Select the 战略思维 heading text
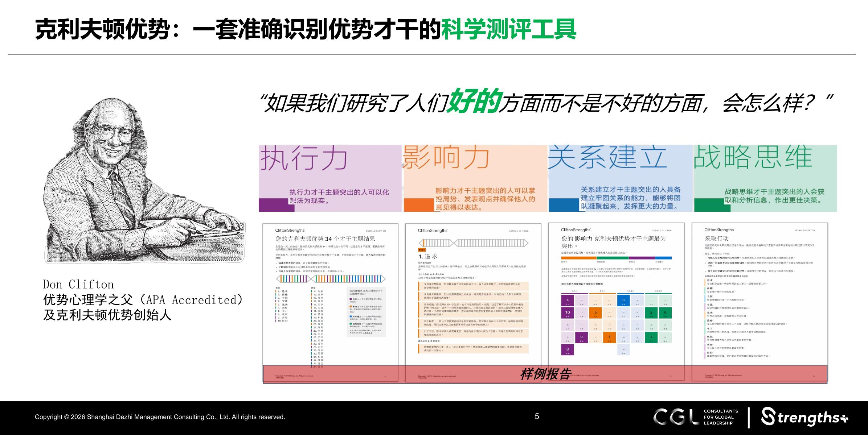 point(753,157)
